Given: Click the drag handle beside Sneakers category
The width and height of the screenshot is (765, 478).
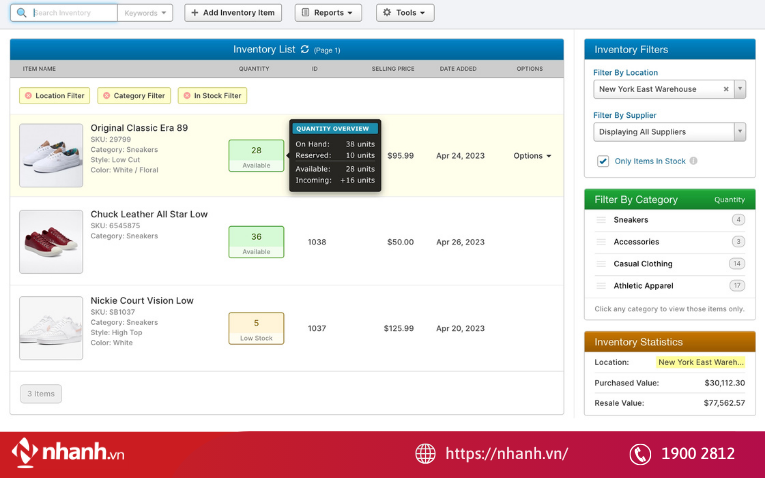Looking at the screenshot, I should 601,220.
